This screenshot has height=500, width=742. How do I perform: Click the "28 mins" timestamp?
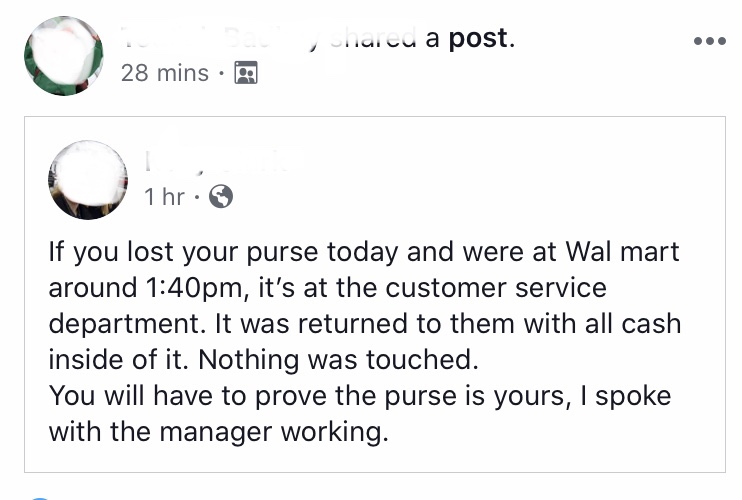[x=164, y=73]
